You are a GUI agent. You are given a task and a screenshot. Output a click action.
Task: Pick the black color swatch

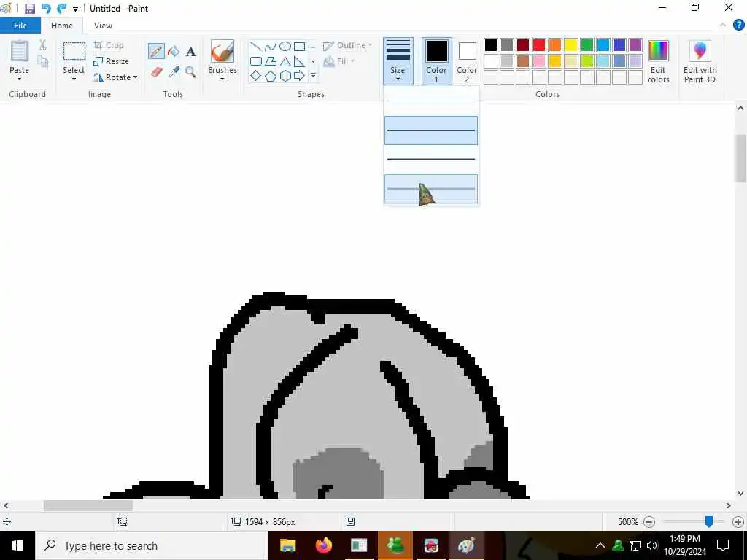point(491,45)
